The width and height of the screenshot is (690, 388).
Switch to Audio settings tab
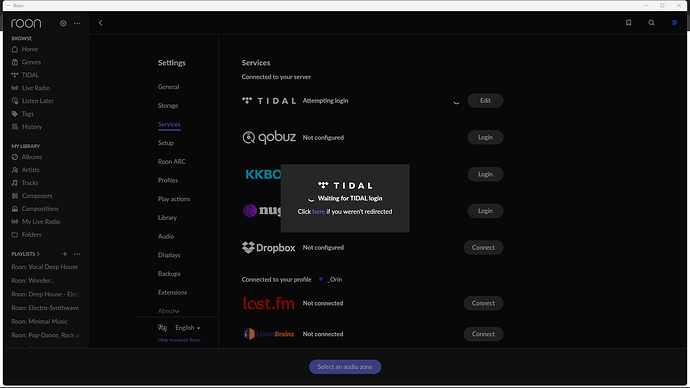[166, 236]
